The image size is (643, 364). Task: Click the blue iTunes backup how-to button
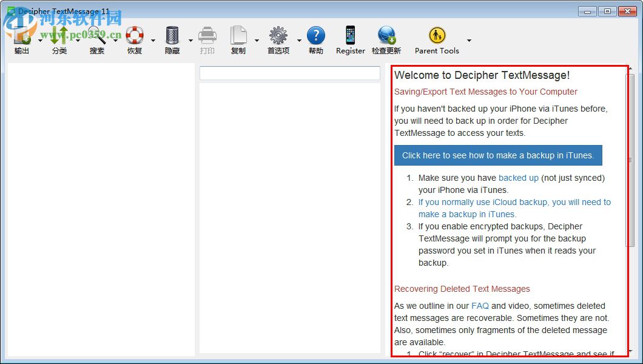click(497, 155)
